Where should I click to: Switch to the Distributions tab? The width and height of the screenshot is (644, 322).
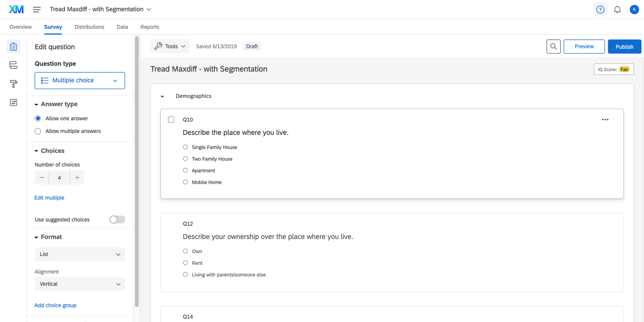(89, 27)
